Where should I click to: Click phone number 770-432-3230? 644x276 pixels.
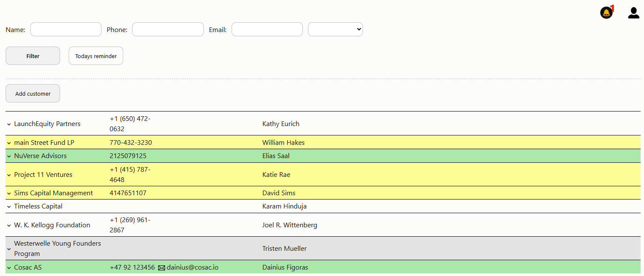[x=131, y=143]
